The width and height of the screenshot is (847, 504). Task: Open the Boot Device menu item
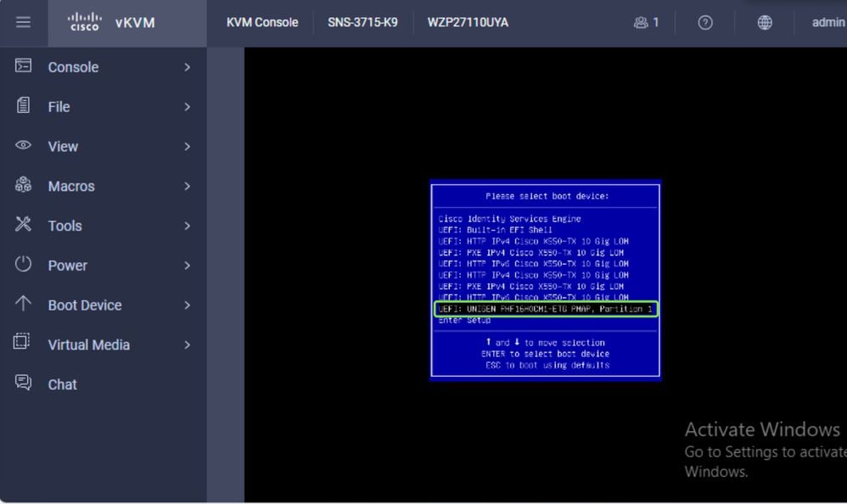[x=104, y=305]
